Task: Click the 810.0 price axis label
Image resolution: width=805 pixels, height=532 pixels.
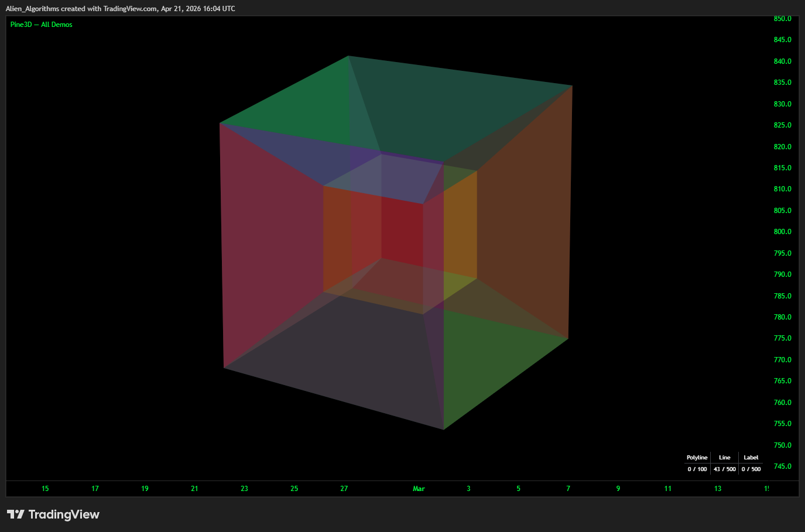Action: [x=782, y=189]
